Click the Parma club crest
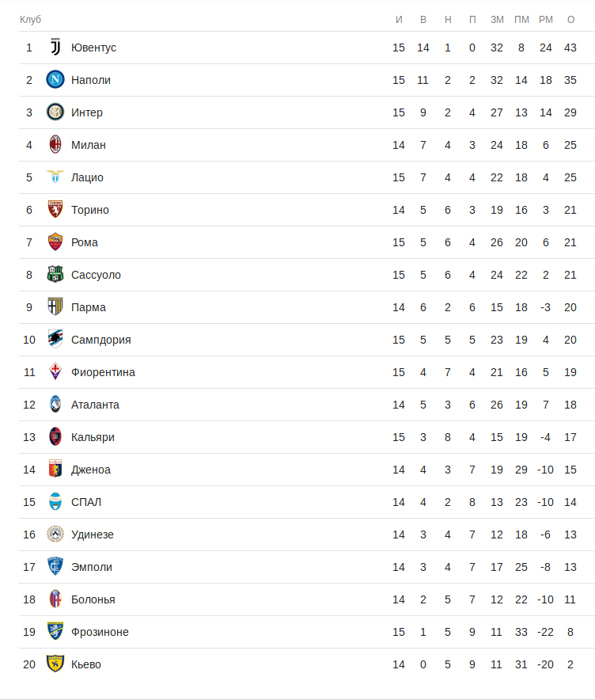Screen dimensions: 595x700 55,307
